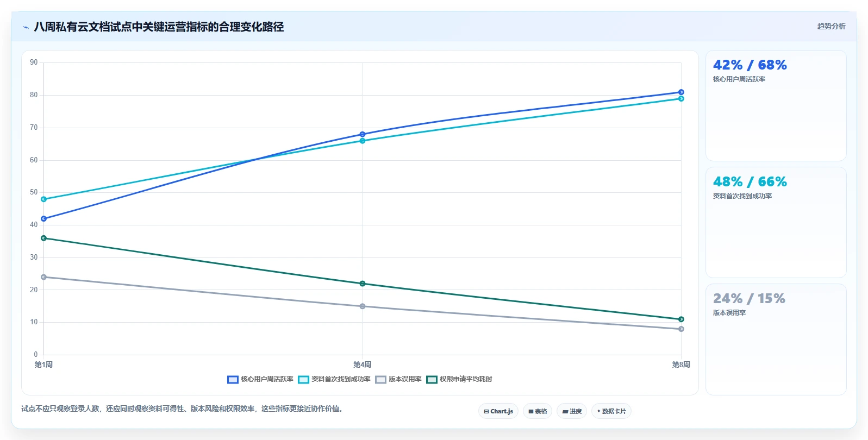868x440 pixels.
Task: Select the 数据卡片 tag chip
Action: pos(611,411)
